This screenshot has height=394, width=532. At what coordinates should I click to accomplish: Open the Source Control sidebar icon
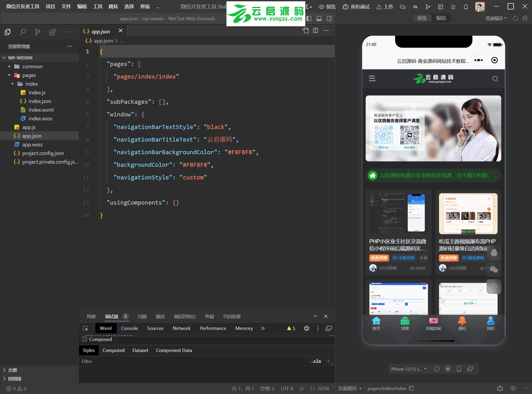click(x=38, y=32)
